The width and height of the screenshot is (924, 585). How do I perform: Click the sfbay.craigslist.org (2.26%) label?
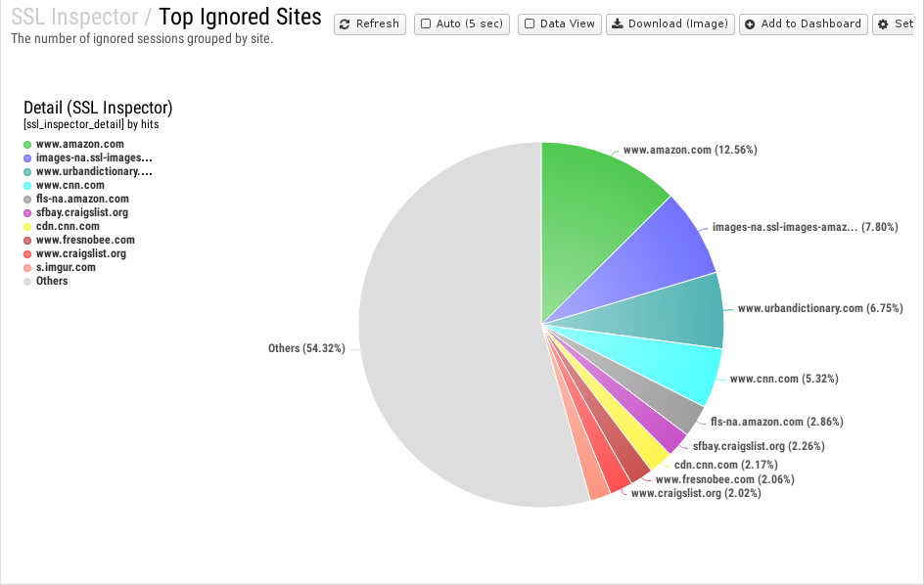759,446
